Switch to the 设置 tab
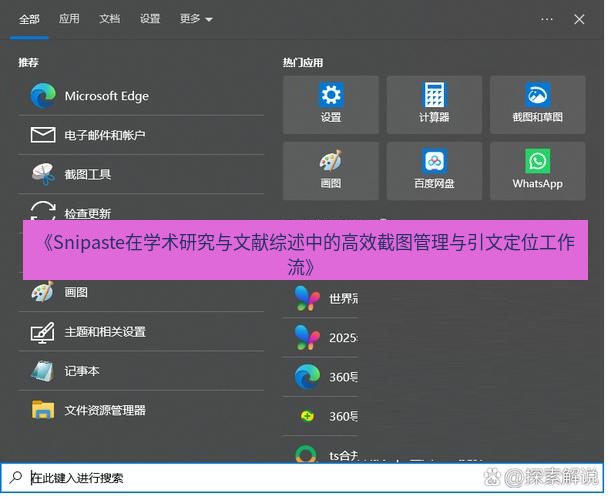 click(x=150, y=18)
